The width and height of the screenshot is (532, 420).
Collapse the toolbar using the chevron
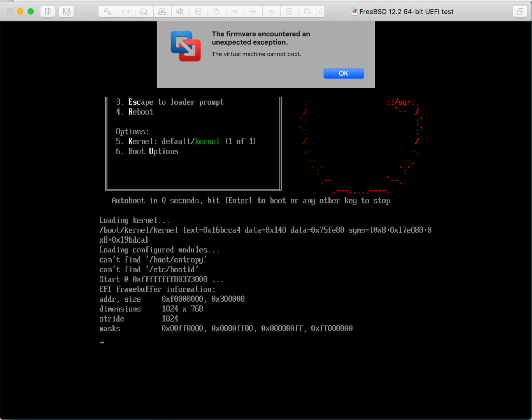[320, 11]
